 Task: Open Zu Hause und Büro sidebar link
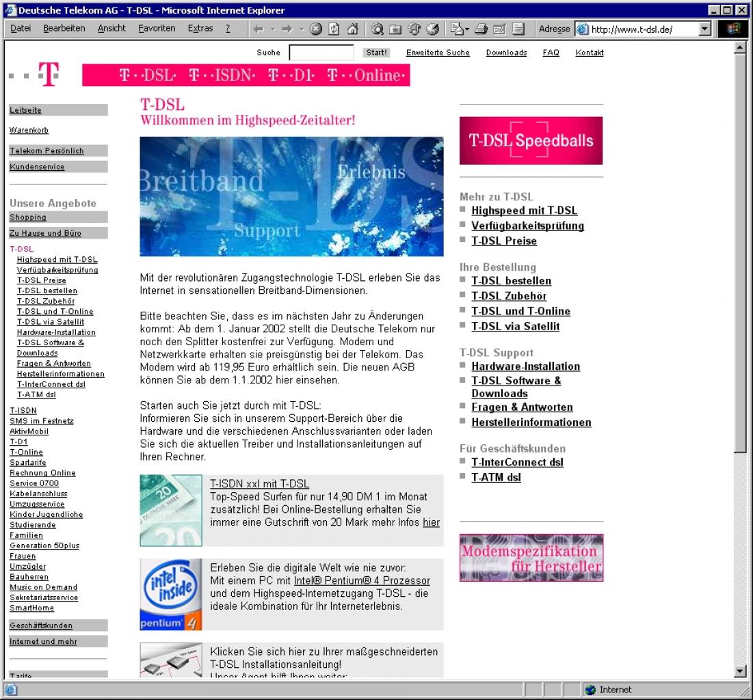click(x=45, y=233)
